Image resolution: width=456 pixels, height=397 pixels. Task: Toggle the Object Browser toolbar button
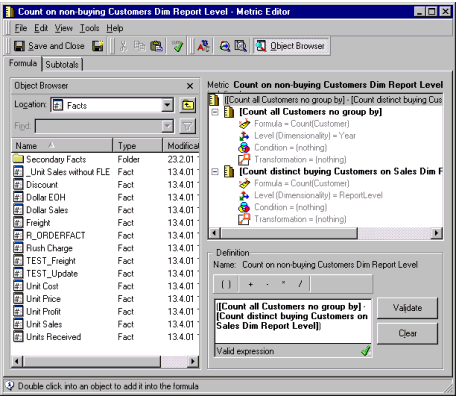point(291,46)
